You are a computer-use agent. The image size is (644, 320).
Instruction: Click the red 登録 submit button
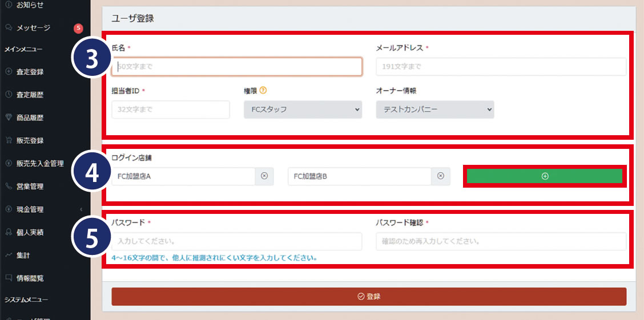(x=369, y=297)
